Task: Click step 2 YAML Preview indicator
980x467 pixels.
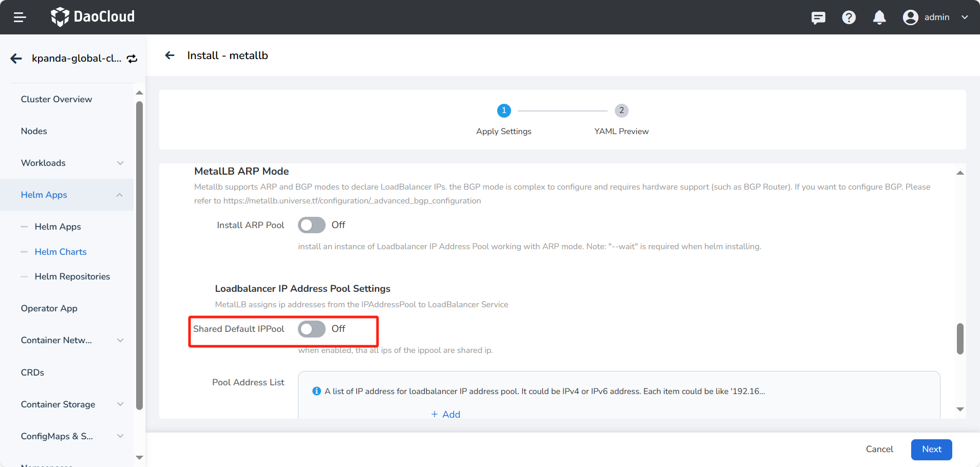Action: 621,110
